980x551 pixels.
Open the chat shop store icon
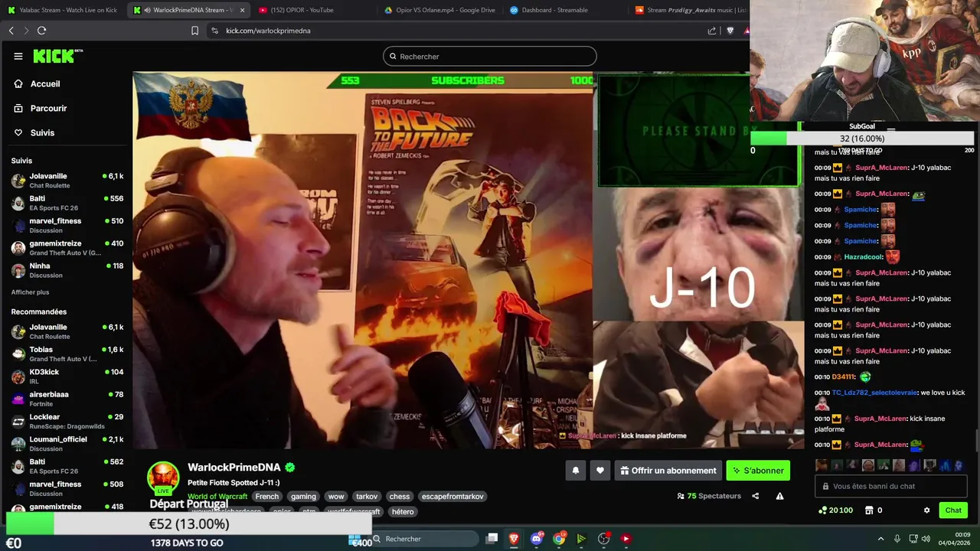point(869,510)
